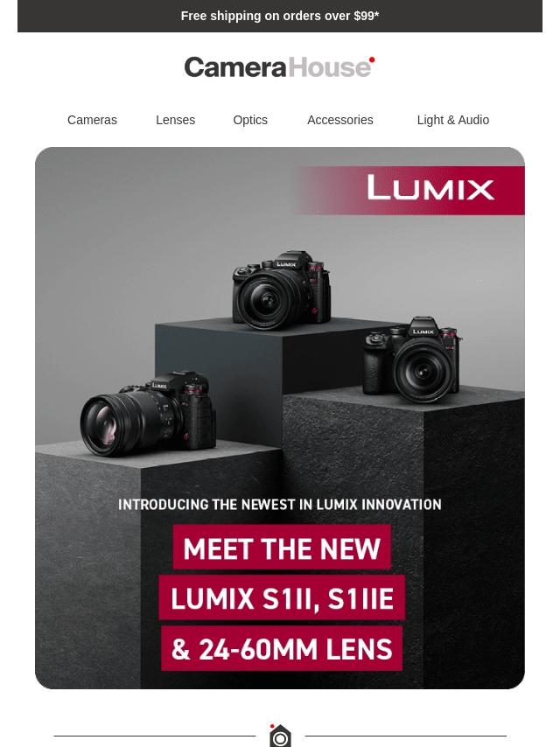The height and width of the screenshot is (747, 560).
Task: Click the divider line right of house icon
Action: click(x=406, y=736)
